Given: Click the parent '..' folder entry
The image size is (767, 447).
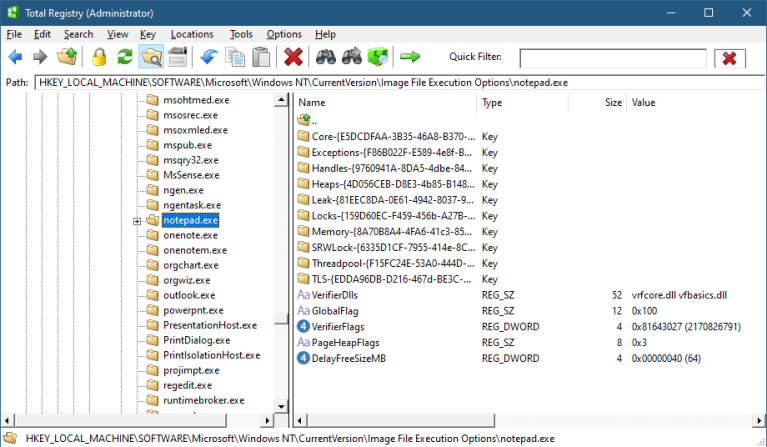Looking at the screenshot, I should pos(308,120).
